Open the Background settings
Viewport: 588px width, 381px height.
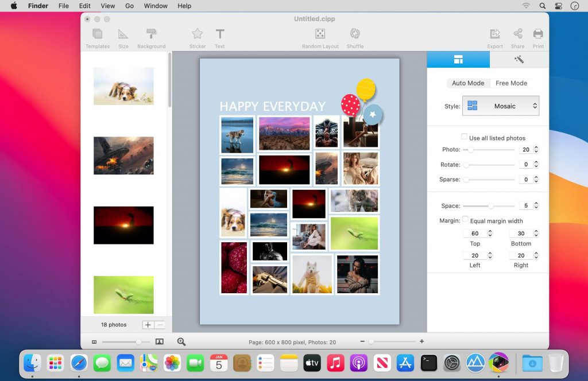pos(151,36)
